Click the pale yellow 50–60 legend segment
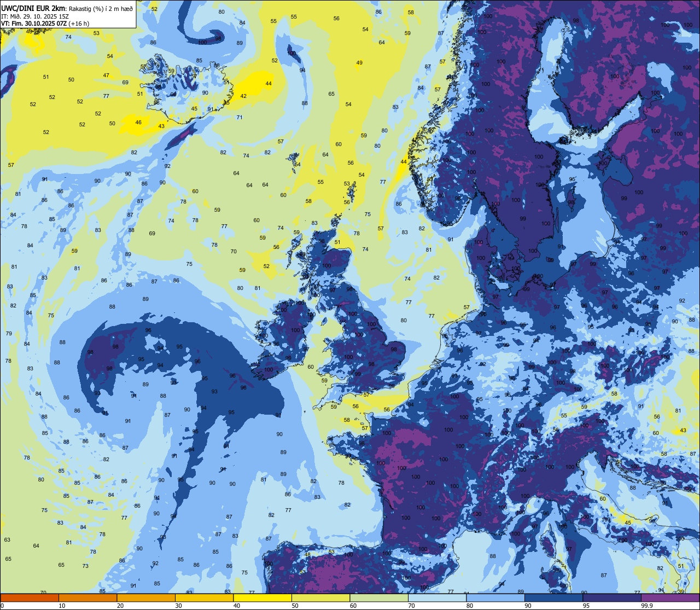The height and width of the screenshot is (610, 700). click(x=320, y=597)
